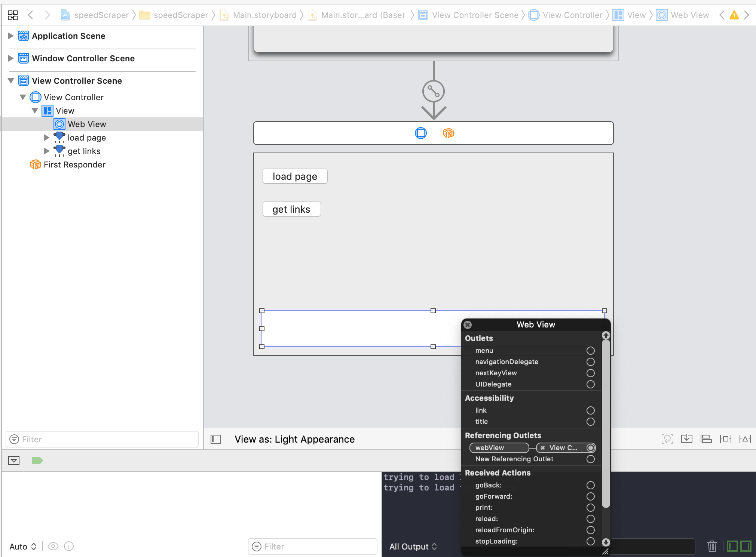Click the get links button on canvas
756x557 pixels.
291,209
